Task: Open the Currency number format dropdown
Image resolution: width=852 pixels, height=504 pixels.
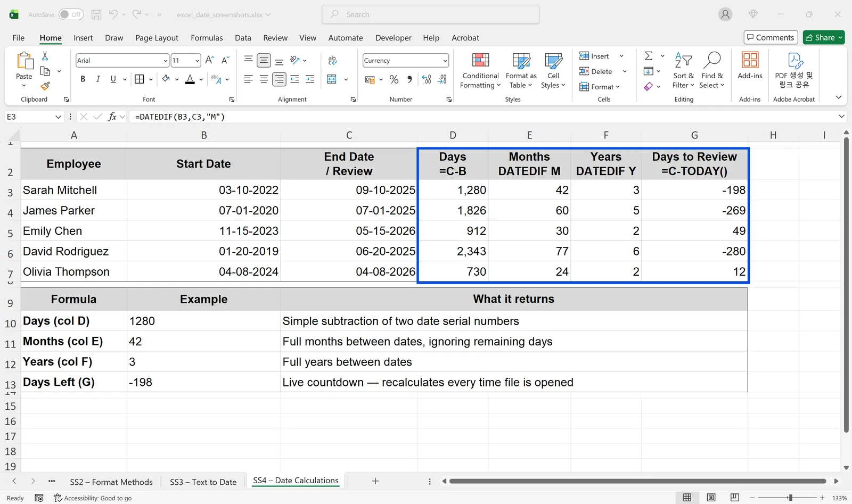Action: [x=445, y=61]
